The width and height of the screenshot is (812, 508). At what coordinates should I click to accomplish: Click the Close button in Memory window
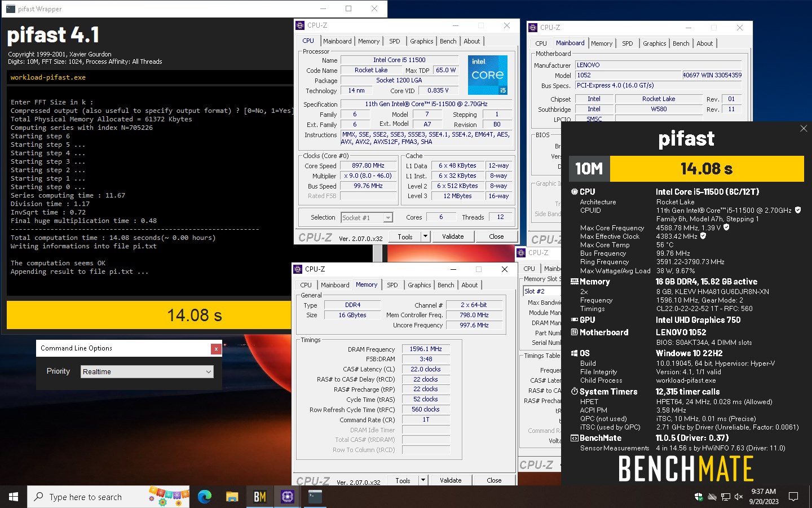click(x=494, y=480)
